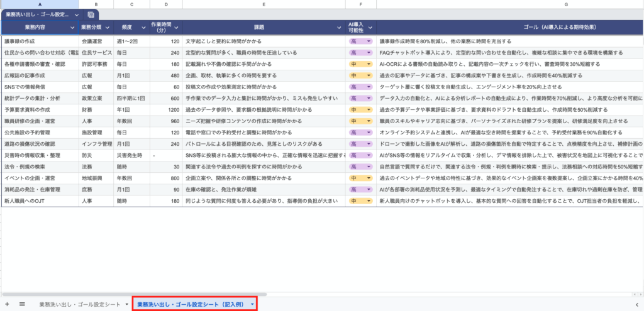This screenshot has width=644, height=311.
Task: Add a new sheet with the plus button
Action: (x=7, y=304)
